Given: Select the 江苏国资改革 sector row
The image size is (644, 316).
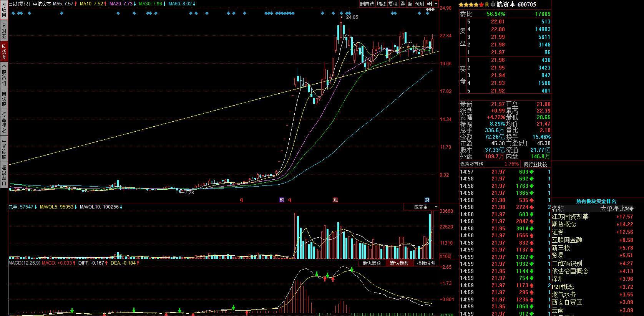Looking at the screenshot, I should 593,217.
